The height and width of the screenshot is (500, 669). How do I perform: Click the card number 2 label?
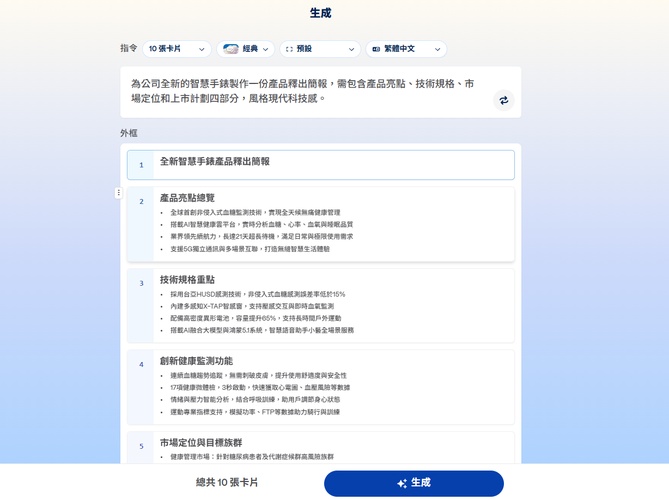(x=141, y=201)
